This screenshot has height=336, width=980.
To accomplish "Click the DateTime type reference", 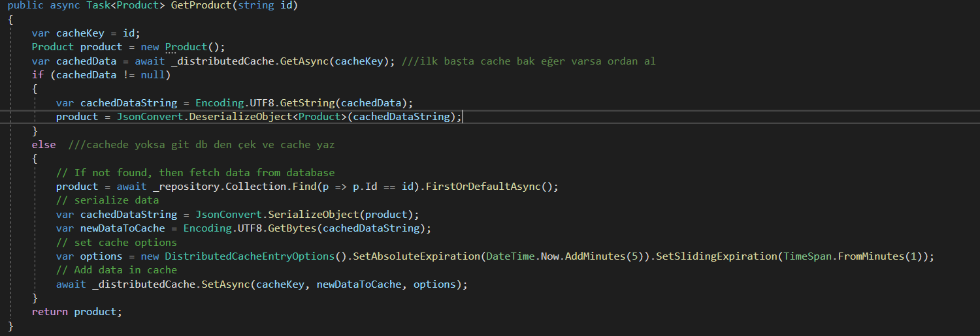I will coord(510,256).
